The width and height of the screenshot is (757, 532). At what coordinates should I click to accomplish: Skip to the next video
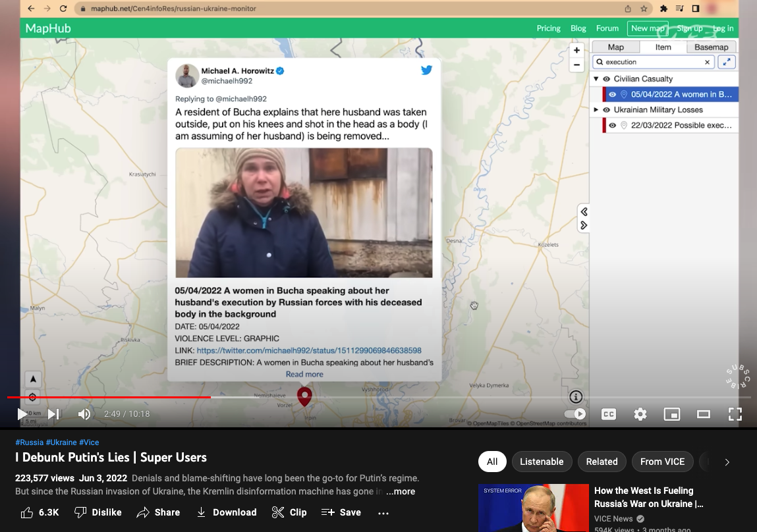[53, 414]
